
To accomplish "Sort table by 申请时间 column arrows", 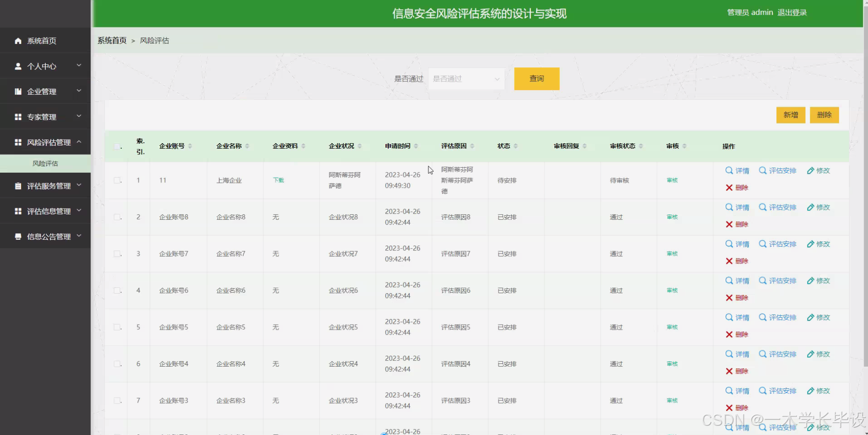I will click(417, 146).
